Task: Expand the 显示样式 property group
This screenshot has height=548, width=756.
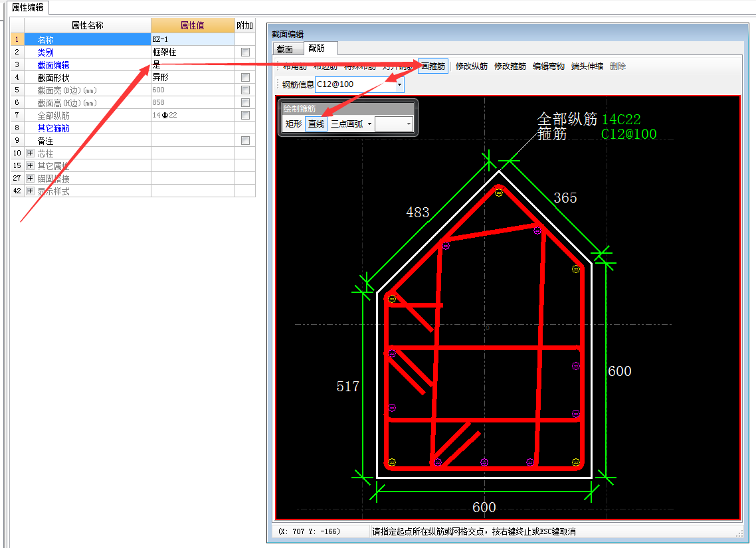Action: tap(30, 191)
